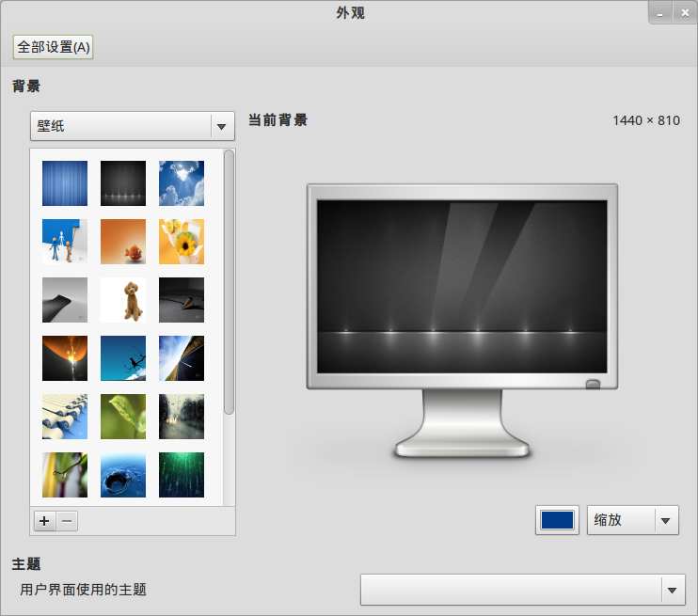Open the 用户界面使用的主题 theme dropdown
Viewport: 698px width, 616px height.
(523, 591)
